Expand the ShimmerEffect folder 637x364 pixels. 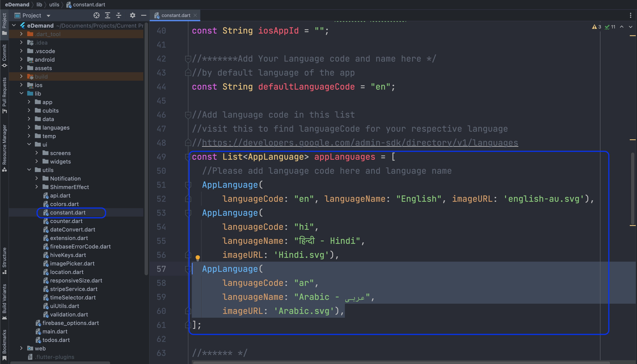click(37, 187)
